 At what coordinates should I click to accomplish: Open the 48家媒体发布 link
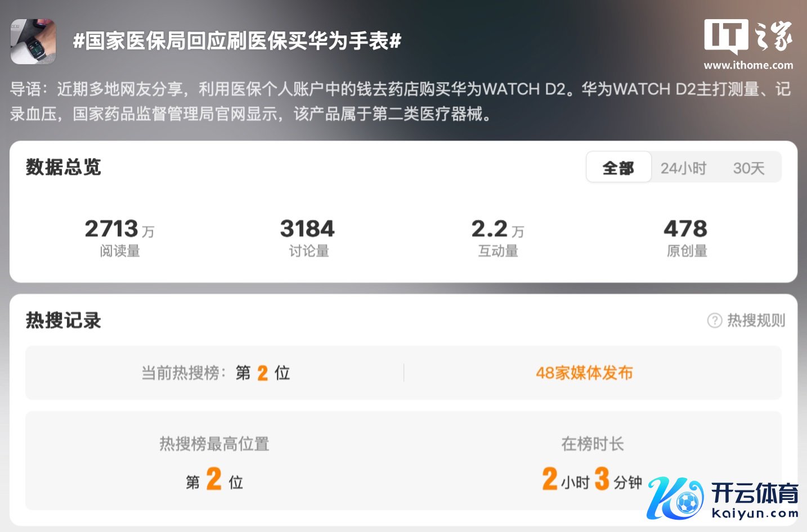(x=584, y=373)
